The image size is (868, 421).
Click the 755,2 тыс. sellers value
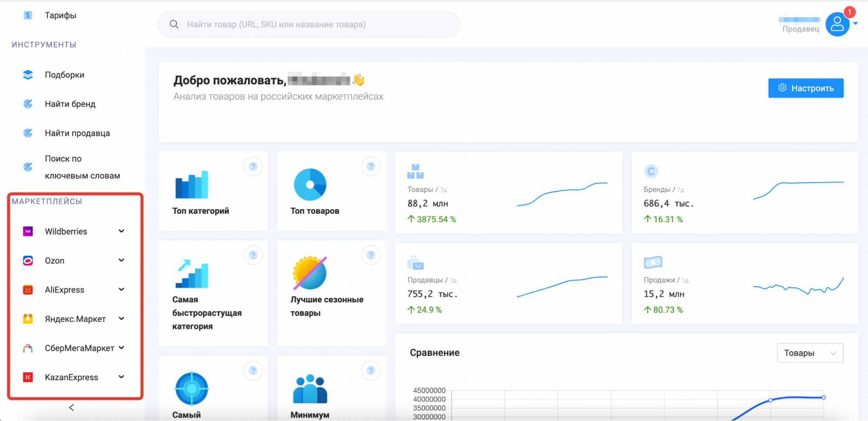pos(432,294)
